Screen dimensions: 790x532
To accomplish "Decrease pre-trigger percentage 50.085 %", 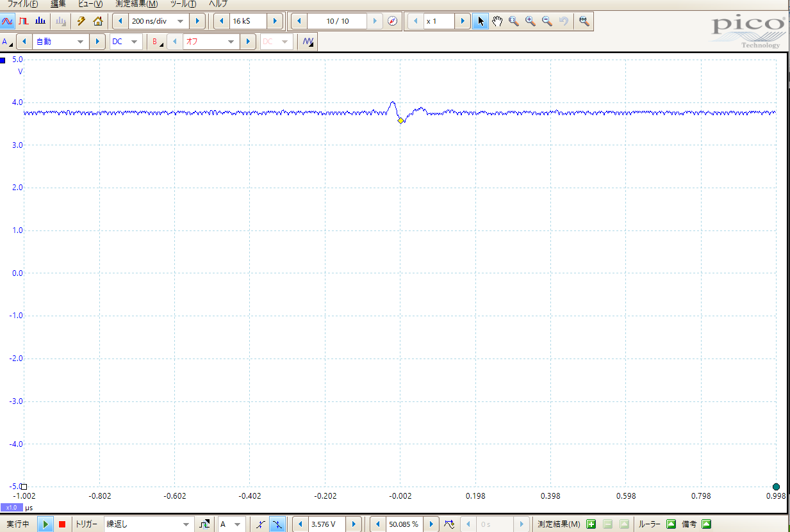I will tap(379, 524).
